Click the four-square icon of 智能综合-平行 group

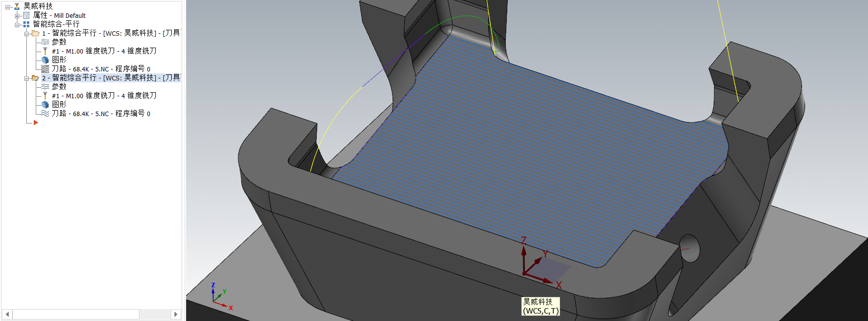click(x=26, y=24)
